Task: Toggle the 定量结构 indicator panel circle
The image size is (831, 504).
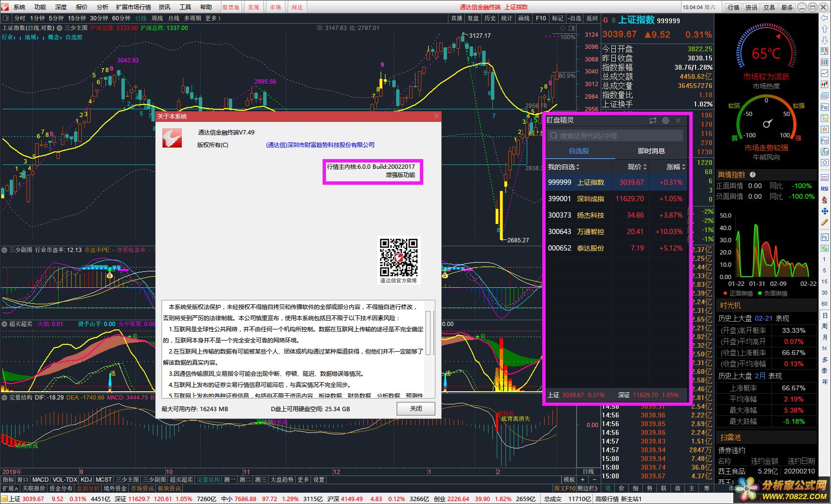Action: pyautogui.click(x=4, y=398)
